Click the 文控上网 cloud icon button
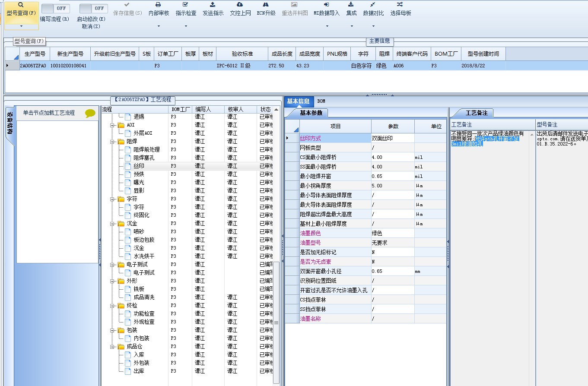 [240, 4]
